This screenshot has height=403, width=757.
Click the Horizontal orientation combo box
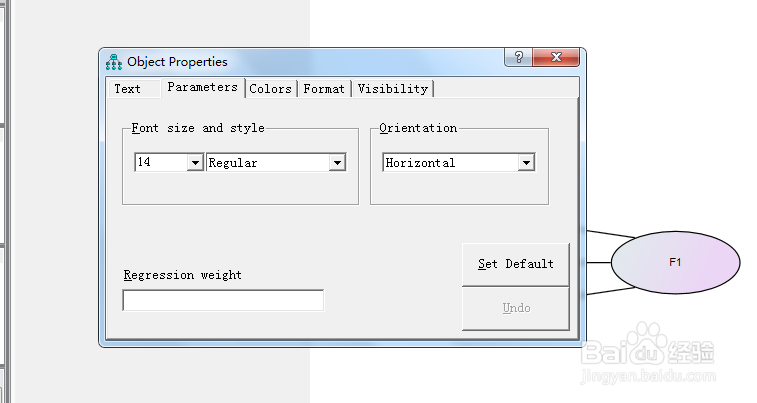459,163
